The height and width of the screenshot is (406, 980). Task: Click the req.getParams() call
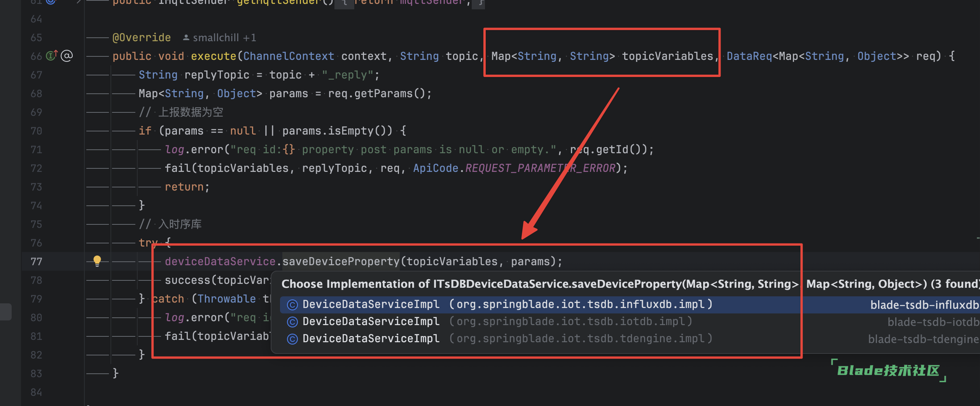(376, 93)
